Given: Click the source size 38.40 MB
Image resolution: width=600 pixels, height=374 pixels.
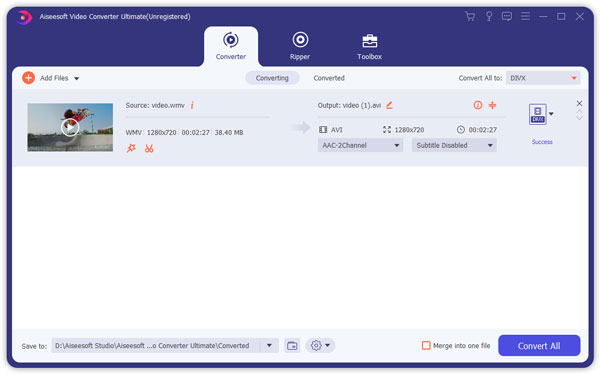Looking at the screenshot, I should point(229,132).
